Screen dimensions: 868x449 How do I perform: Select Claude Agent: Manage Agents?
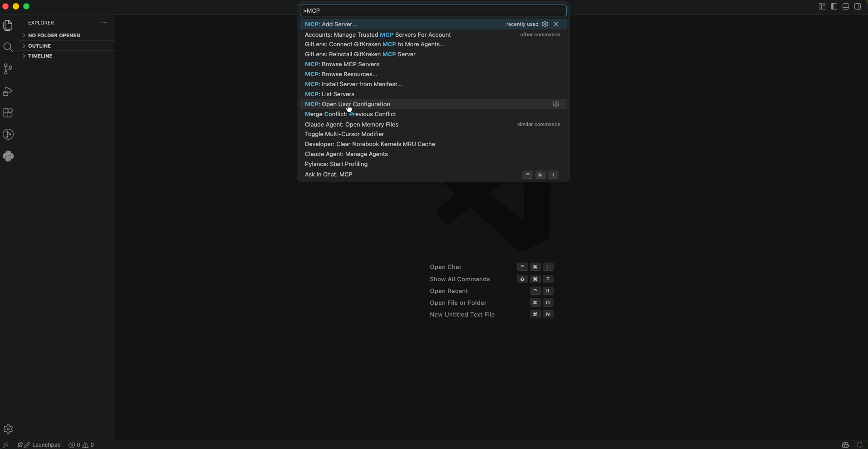[433, 154]
